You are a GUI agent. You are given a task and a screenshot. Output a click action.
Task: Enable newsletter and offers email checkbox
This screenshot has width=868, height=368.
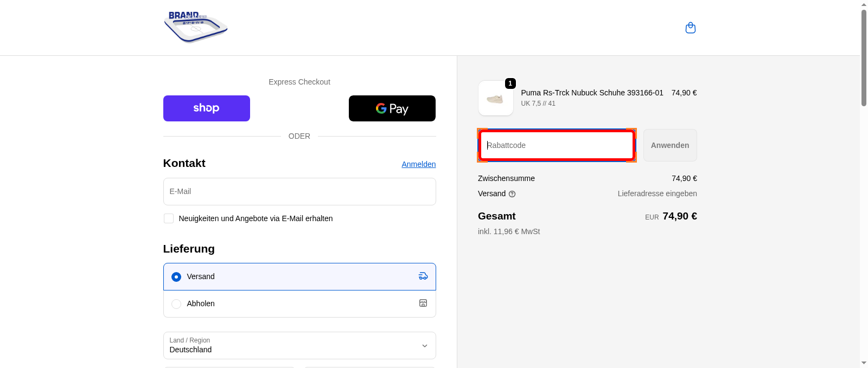169,218
